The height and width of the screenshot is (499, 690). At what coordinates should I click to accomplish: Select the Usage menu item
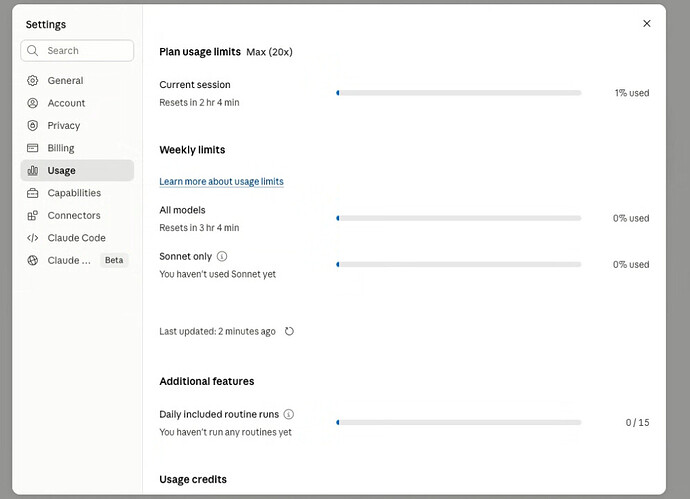pyautogui.click(x=77, y=170)
